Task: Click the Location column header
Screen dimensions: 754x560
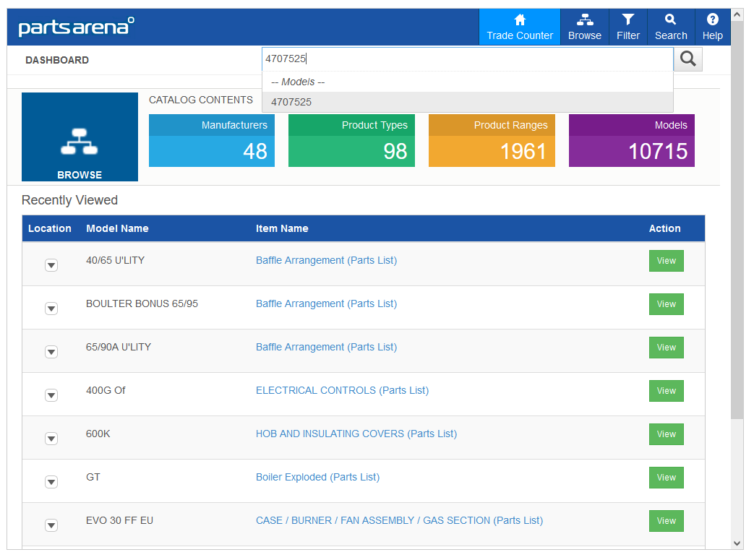Action: pos(50,228)
